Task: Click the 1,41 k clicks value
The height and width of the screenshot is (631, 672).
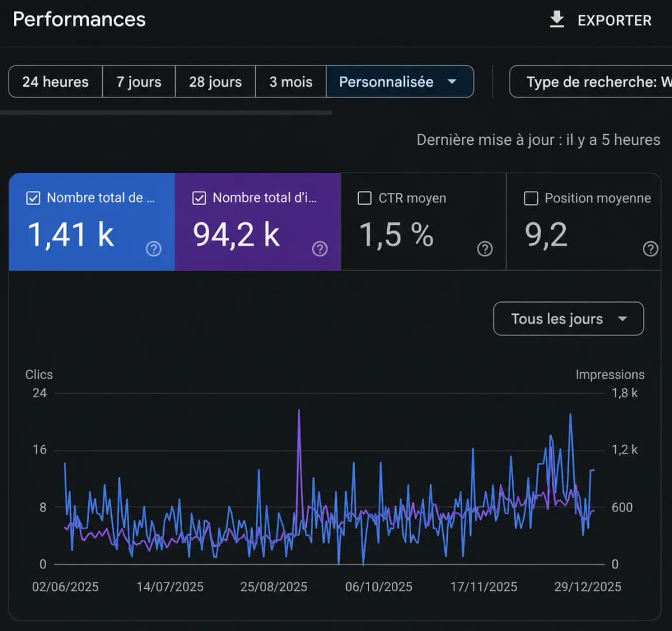Action: pos(71,235)
